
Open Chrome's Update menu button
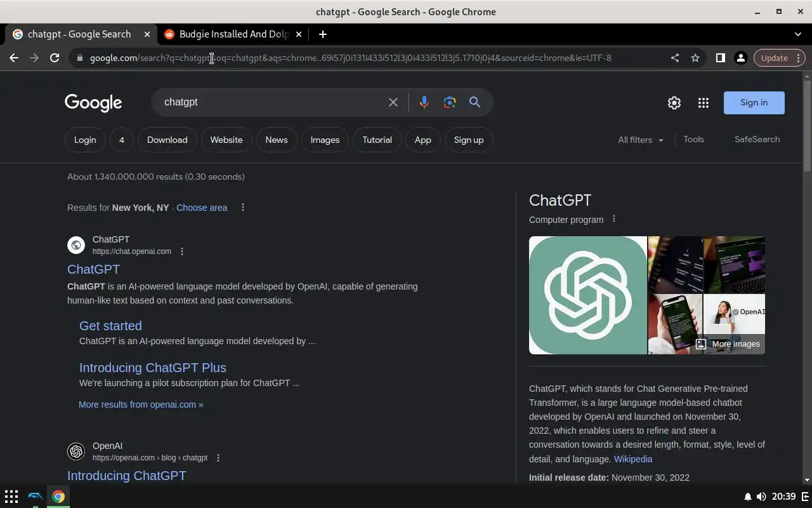pos(779,58)
